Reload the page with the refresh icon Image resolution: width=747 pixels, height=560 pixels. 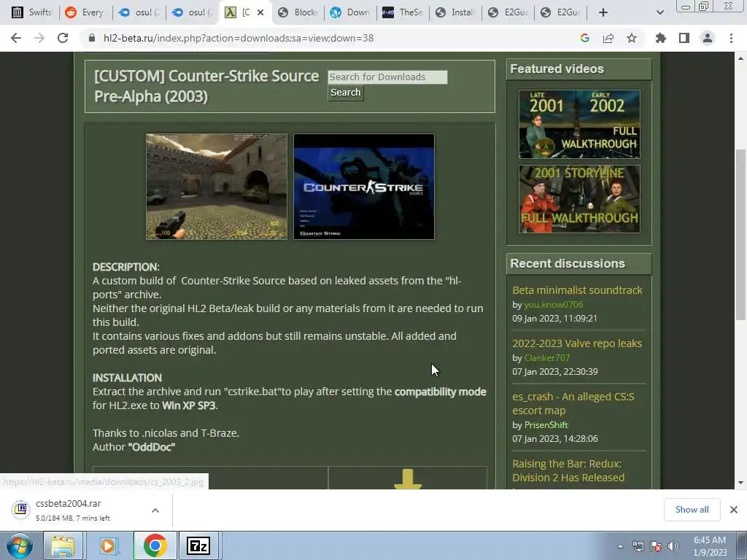click(63, 38)
